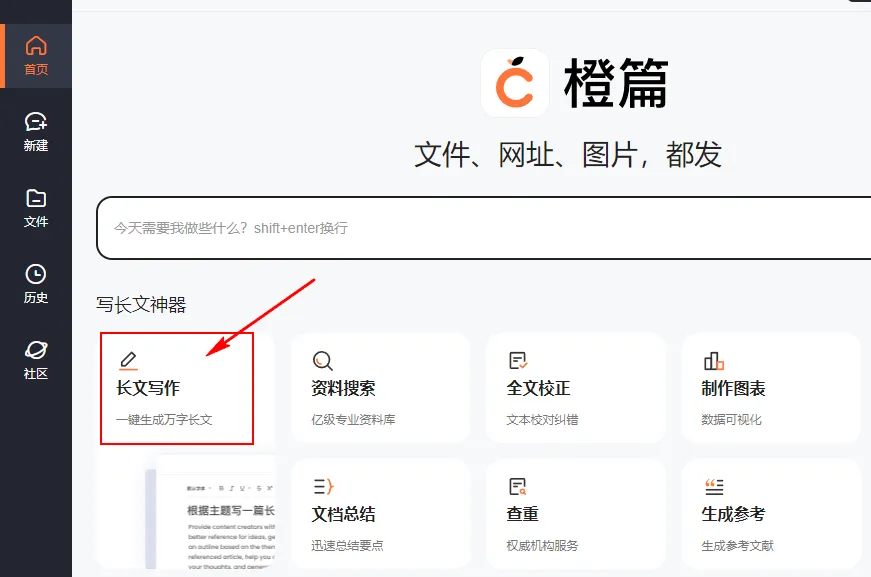Open the 资料搜索 card
Screen dimensions: 871x577
coord(381,388)
